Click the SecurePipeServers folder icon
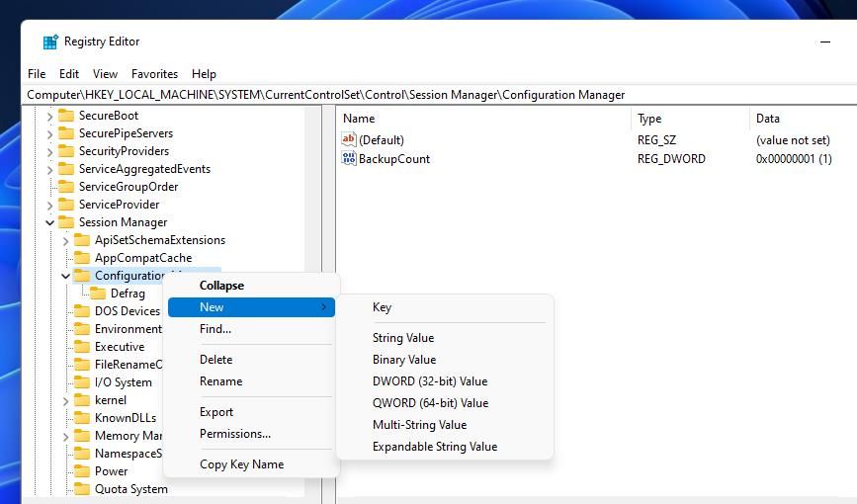The height and width of the screenshot is (504, 857). [x=66, y=133]
